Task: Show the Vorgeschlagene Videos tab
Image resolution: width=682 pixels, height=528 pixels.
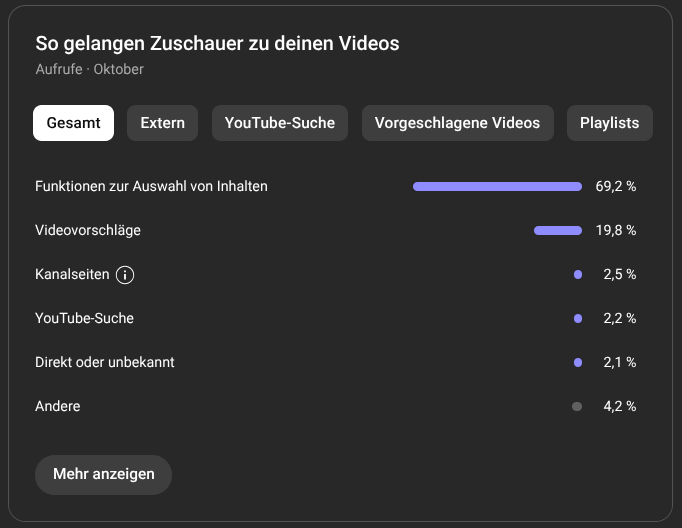Action: point(457,123)
